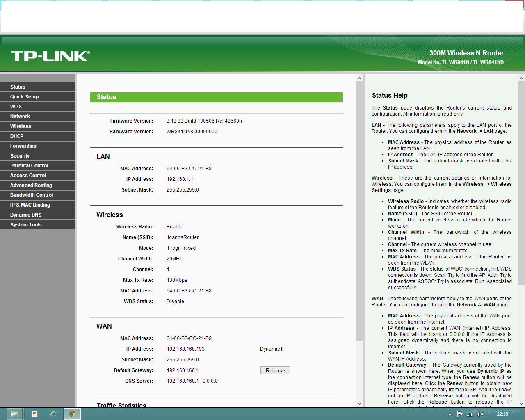
Task: Click the Wireless Radio value Enable
Action: 174,227
